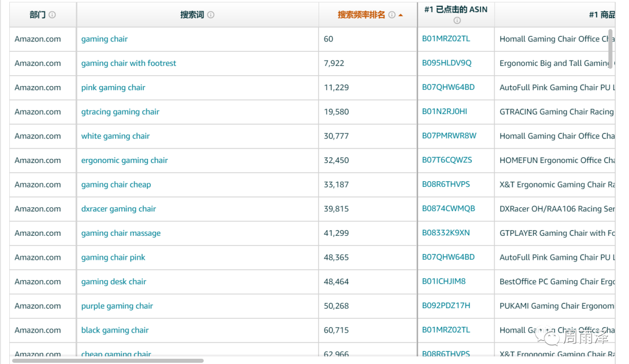Open "ergonomic gaming chair" search term
Image resolution: width=629 pixels, height=364 pixels.
click(x=124, y=161)
